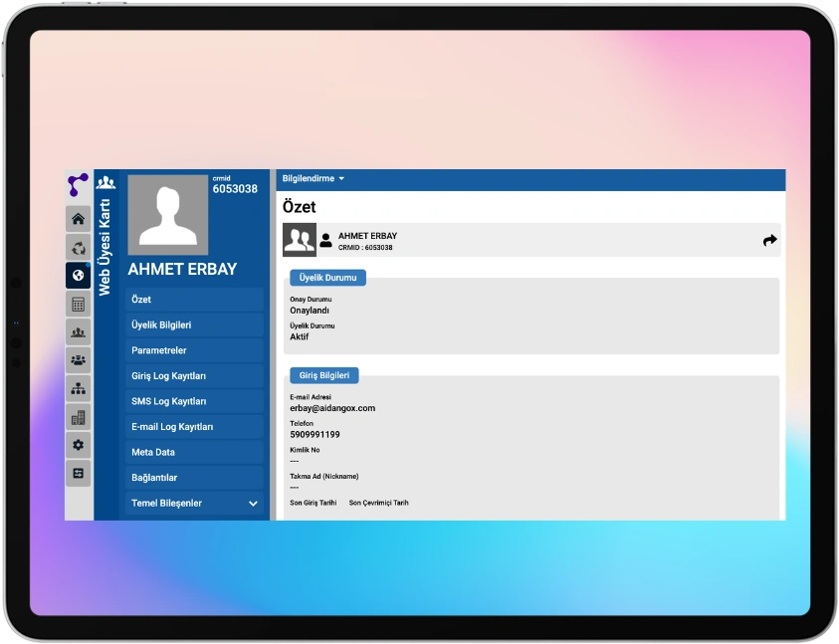Open the calculator icon in sidebar
839x644 pixels.
(78, 304)
